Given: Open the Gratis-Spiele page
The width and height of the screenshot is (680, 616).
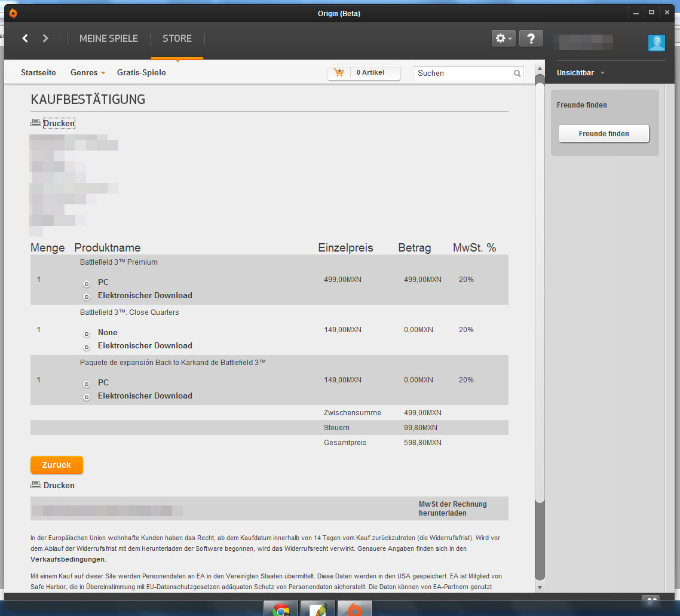Looking at the screenshot, I should tap(142, 72).
